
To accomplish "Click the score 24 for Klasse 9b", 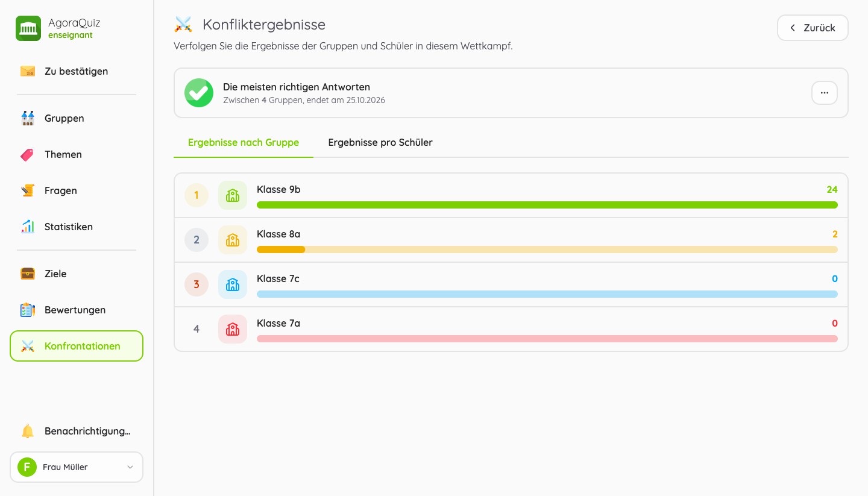I will pos(832,189).
